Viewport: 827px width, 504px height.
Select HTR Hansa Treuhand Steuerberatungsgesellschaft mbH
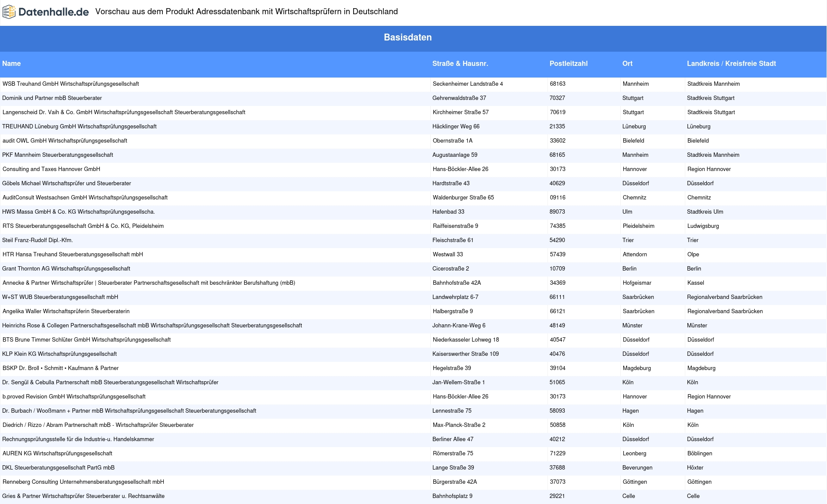(73, 255)
